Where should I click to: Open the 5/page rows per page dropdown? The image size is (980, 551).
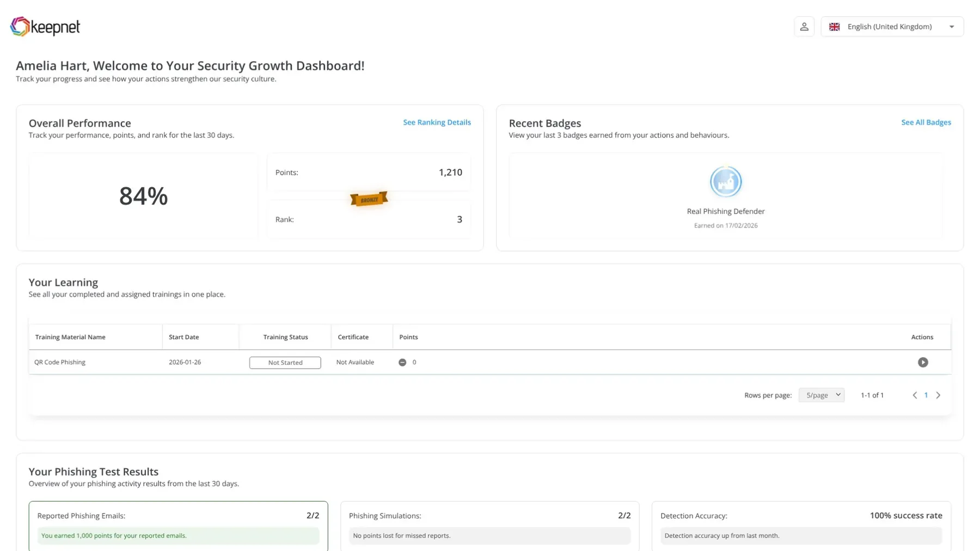coord(821,395)
